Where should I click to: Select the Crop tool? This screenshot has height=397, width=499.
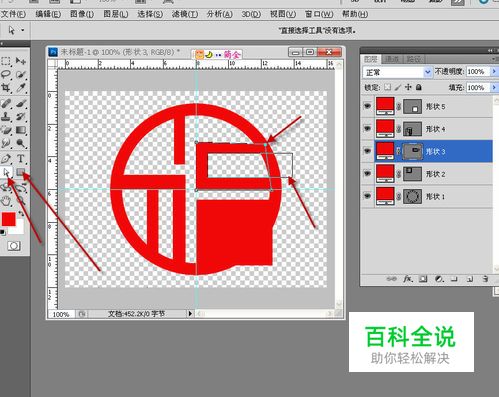pos(6,88)
